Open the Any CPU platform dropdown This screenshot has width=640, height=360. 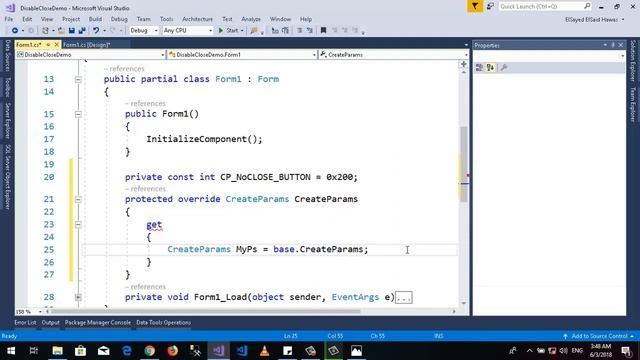tap(187, 31)
